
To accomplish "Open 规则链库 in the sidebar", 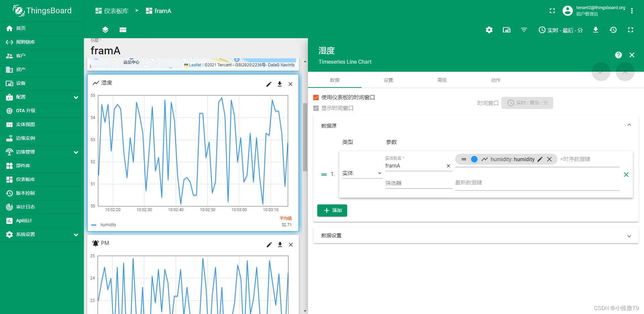I will tap(42, 42).
